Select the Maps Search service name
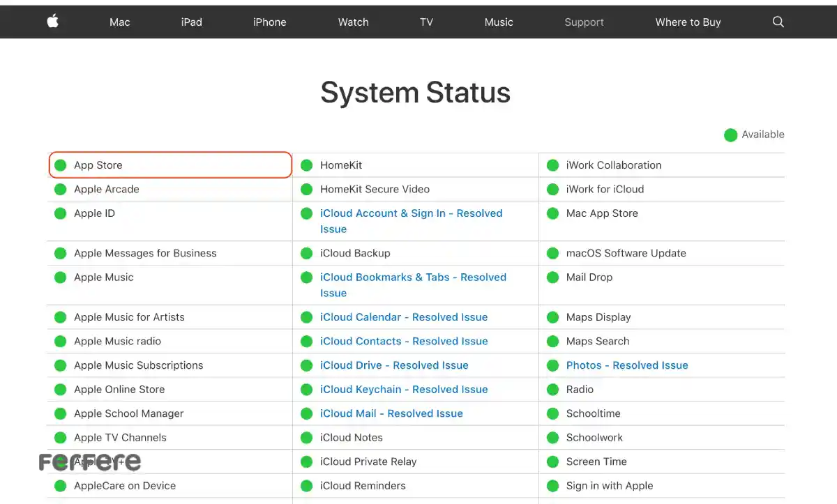 (598, 342)
